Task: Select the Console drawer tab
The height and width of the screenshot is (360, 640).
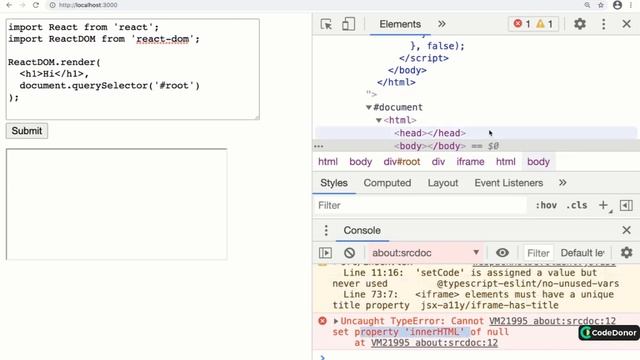Action: point(362,230)
